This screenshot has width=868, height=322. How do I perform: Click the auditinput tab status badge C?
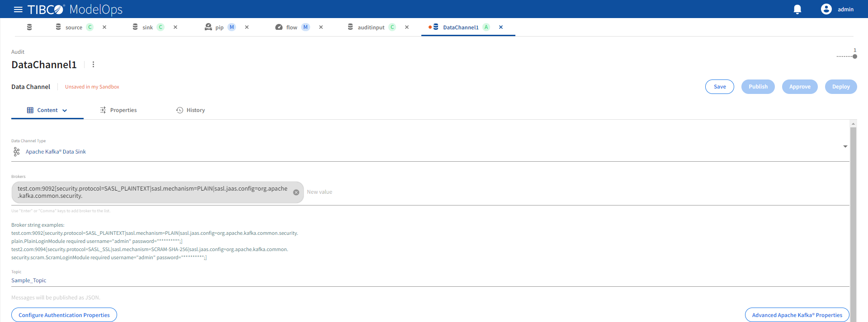pyautogui.click(x=392, y=27)
